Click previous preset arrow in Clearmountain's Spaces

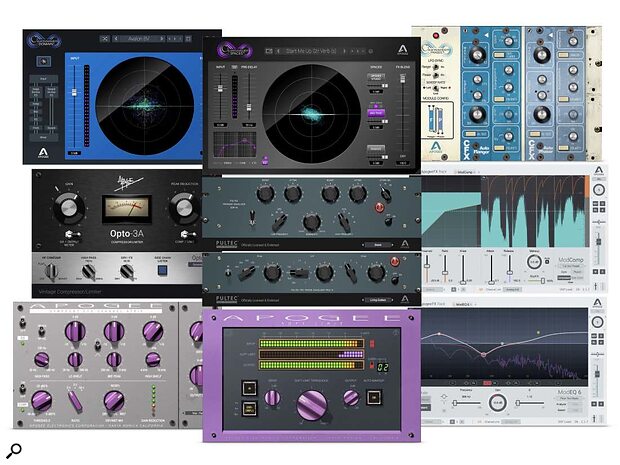coord(278,51)
